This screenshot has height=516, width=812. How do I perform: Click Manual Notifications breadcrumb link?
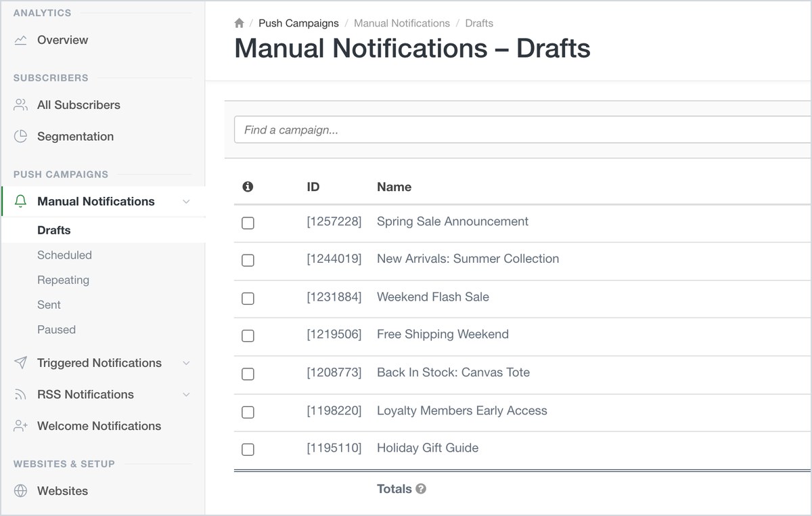point(402,23)
